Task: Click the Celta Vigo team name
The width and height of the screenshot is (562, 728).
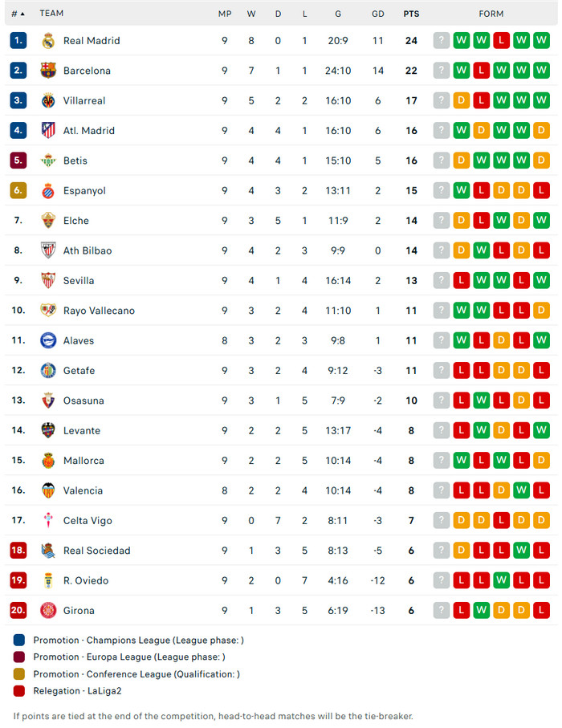Action: pyautogui.click(x=88, y=521)
